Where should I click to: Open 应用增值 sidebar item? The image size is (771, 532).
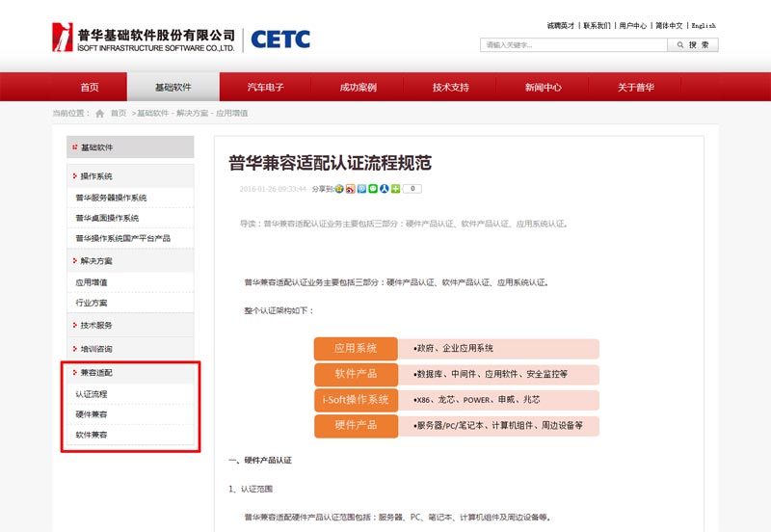(130, 282)
